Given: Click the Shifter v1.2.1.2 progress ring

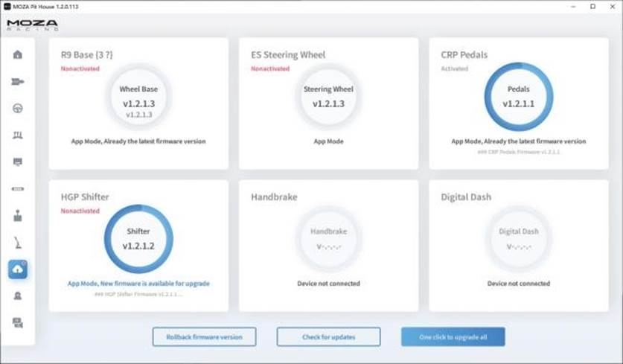Looking at the screenshot, I should (138, 239).
